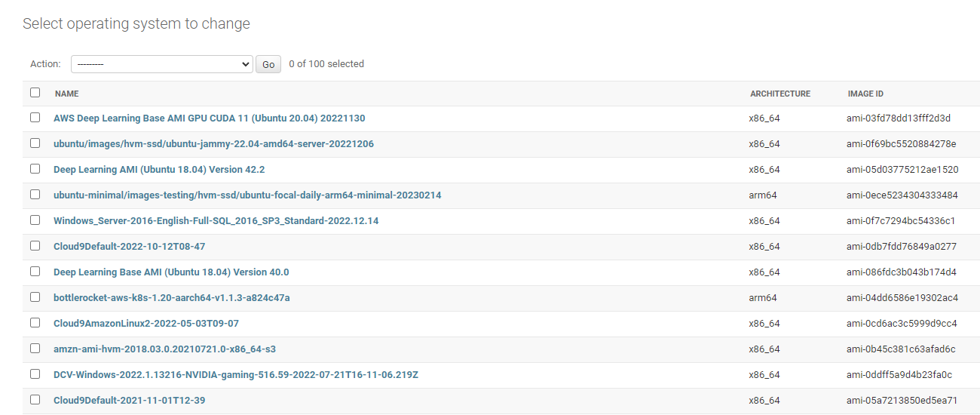Tick checkbox for Deep Learning AMI Version 42.2

tap(35, 169)
